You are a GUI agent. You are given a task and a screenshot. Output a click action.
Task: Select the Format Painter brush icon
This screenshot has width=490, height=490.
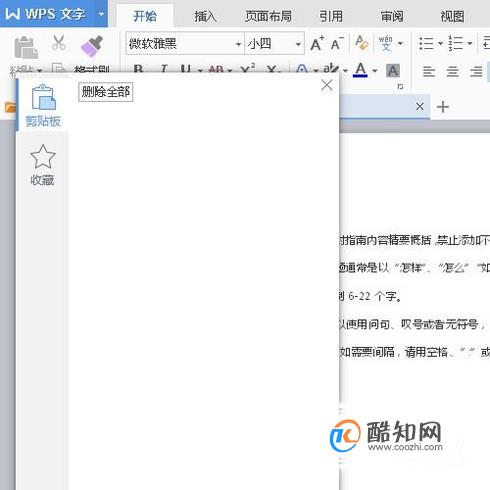[92, 46]
